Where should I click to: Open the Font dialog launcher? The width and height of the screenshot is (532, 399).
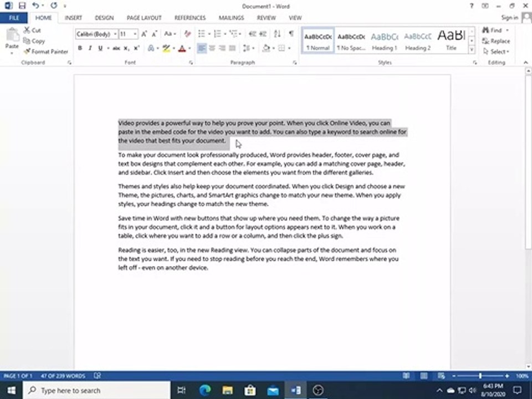[x=191, y=63]
